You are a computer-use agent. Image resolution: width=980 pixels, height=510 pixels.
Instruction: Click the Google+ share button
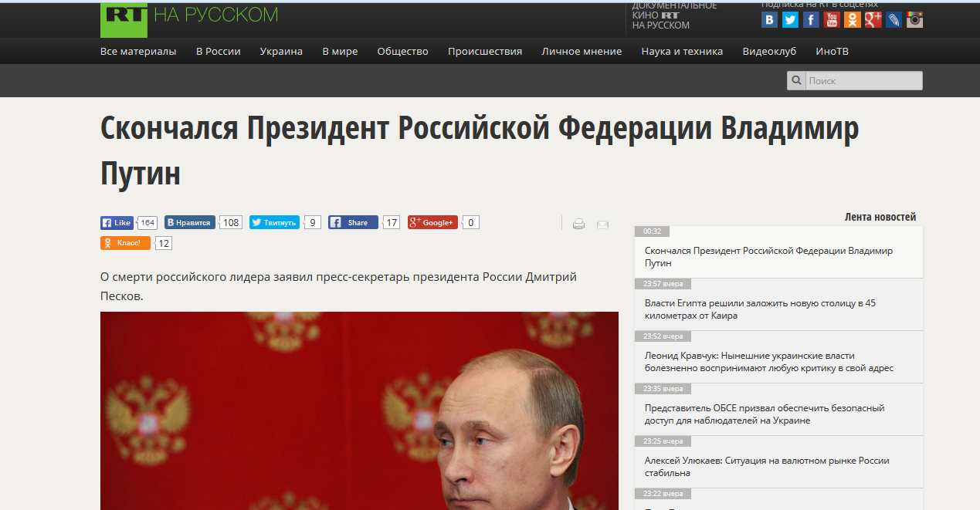(432, 223)
